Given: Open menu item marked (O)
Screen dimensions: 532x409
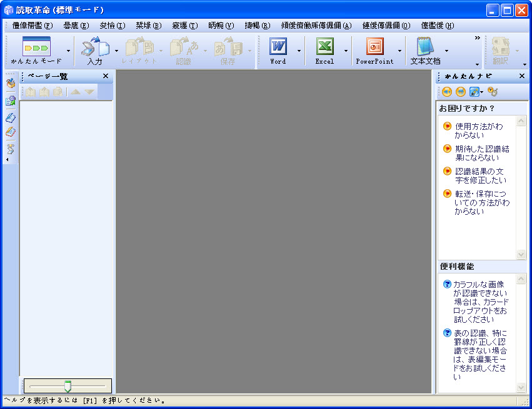Looking at the screenshot, I should [386, 26].
